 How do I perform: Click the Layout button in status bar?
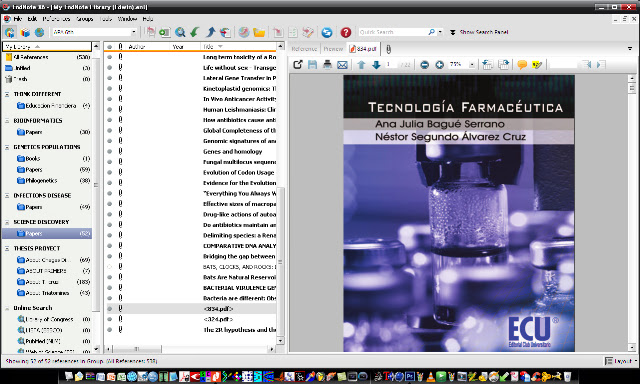click(x=620, y=361)
